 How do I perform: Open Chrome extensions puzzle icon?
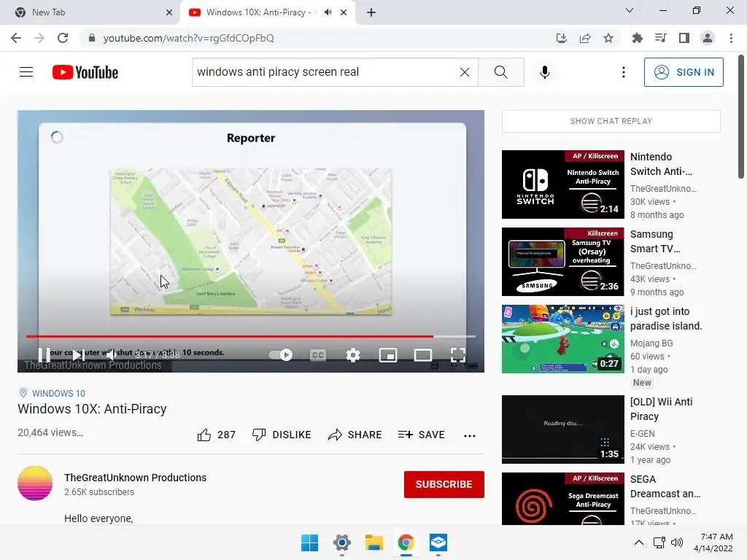[x=637, y=38]
